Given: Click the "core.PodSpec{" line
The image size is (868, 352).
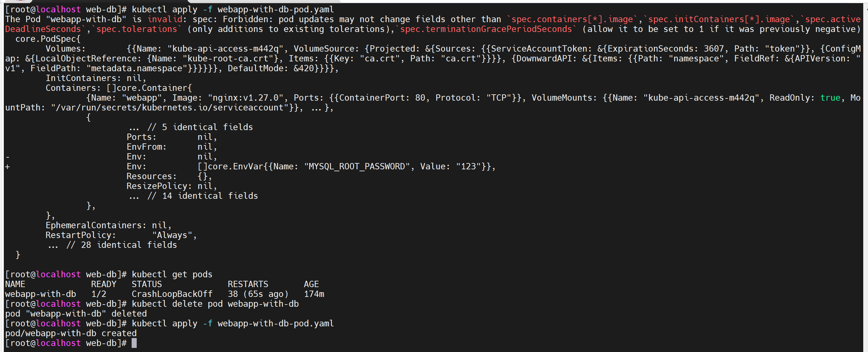Looking at the screenshot, I should pyautogui.click(x=48, y=39).
